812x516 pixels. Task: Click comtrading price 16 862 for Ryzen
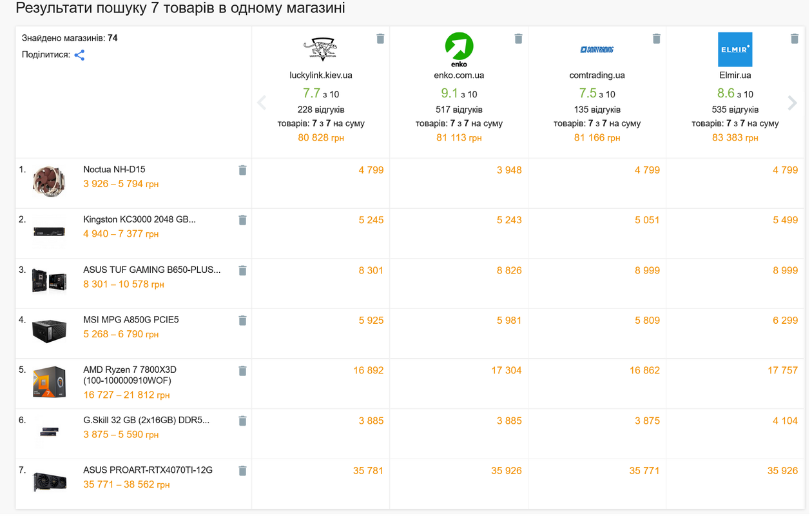click(644, 370)
